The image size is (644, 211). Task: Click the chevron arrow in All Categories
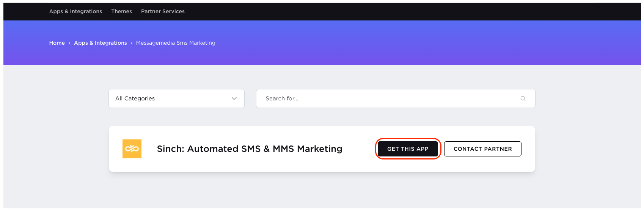tap(234, 98)
